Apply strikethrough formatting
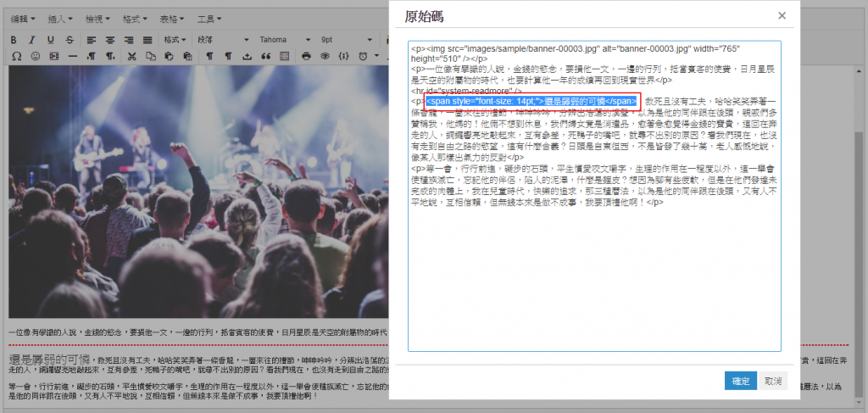The width and height of the screenshot is (868, 413). tap(68, 40)
